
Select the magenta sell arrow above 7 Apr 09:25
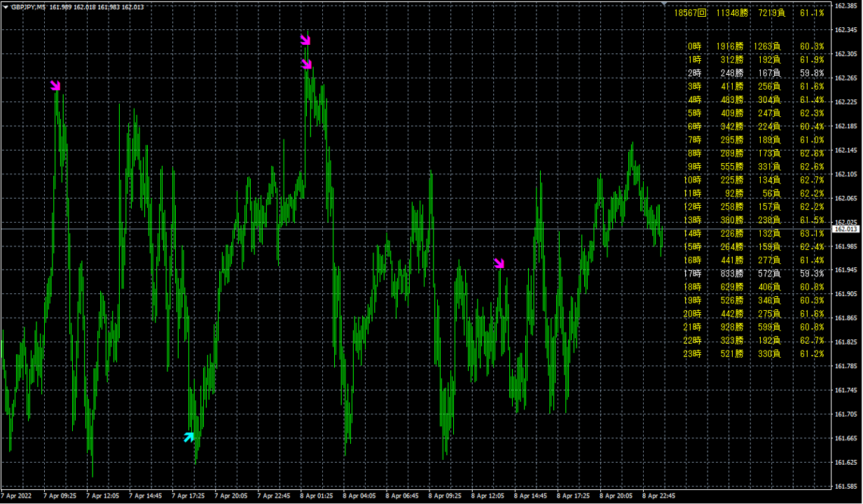coord(56,86)
